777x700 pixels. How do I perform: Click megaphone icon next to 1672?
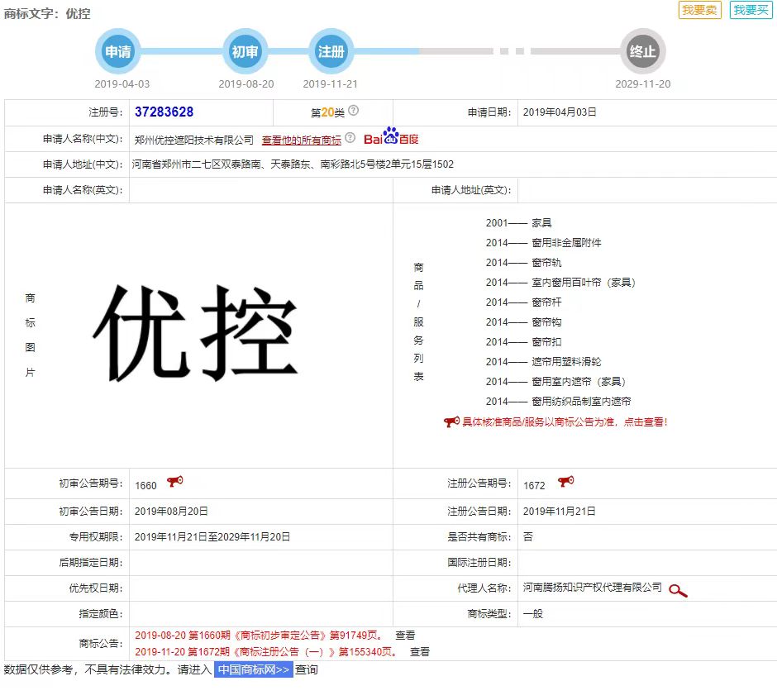566,482
